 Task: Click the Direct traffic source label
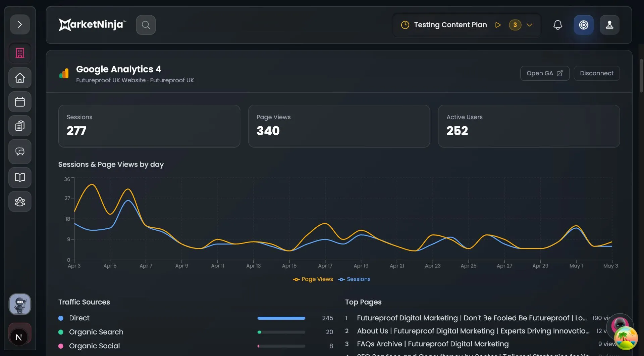pyautogui.click(x=79, y=318)
